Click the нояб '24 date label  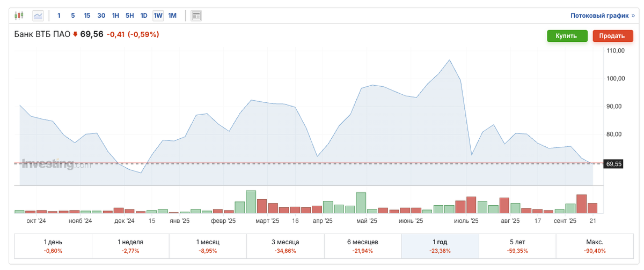coord(80,221)
